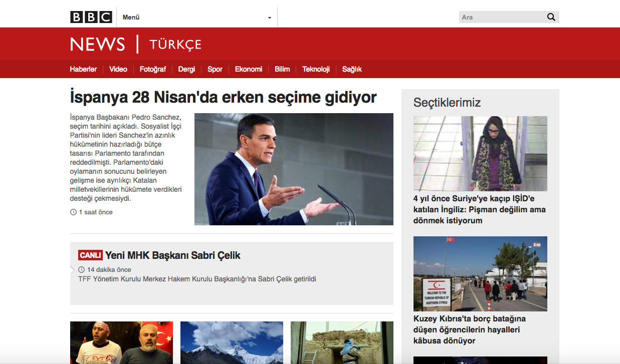This screenshot has height=364, width=620.
Task: Click the clock icon beside '14 dakika önce'
Action: pyautogui.click(x=82, y=269)
